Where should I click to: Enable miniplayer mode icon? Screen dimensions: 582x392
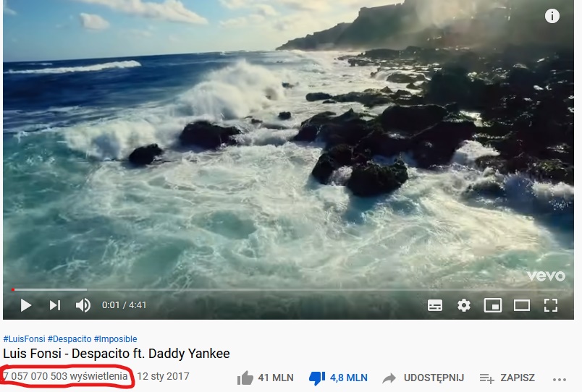pyautogui.click(x=492, y=306)
